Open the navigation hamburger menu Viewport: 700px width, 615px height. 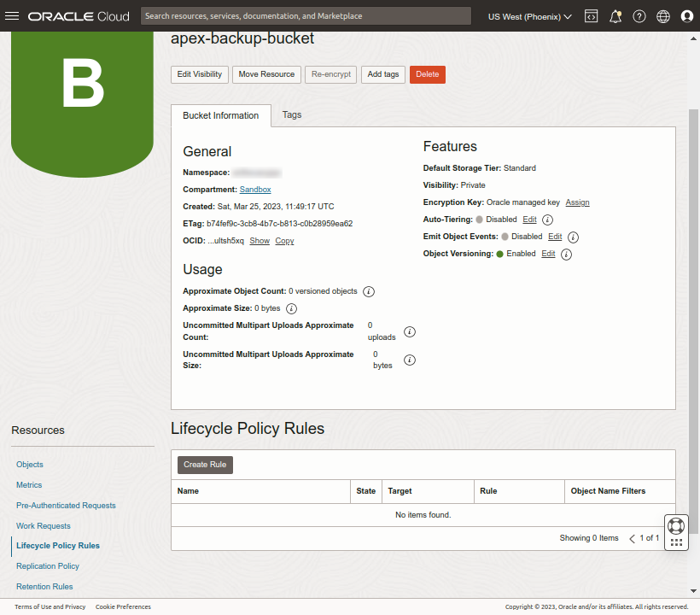pos(12,15)
